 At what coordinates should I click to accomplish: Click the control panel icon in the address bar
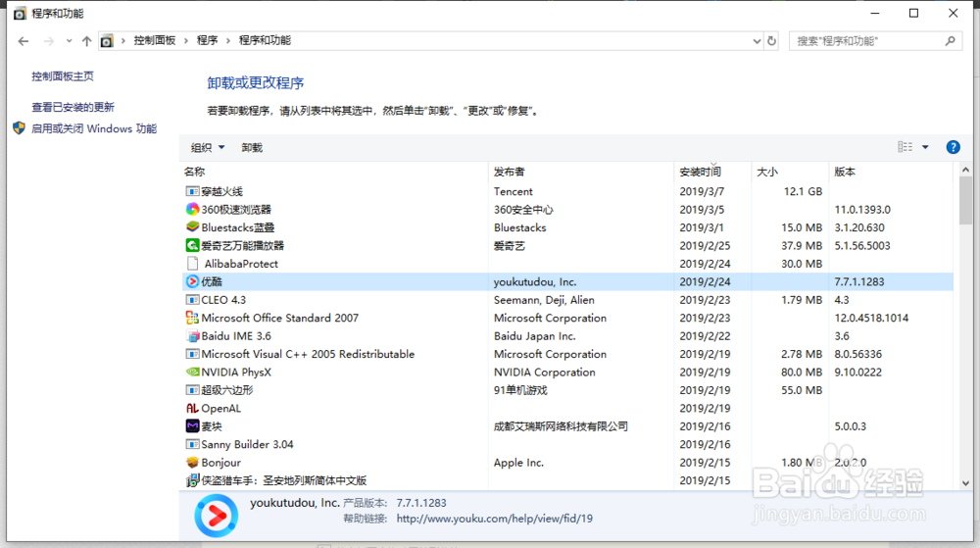click(107, 40)
